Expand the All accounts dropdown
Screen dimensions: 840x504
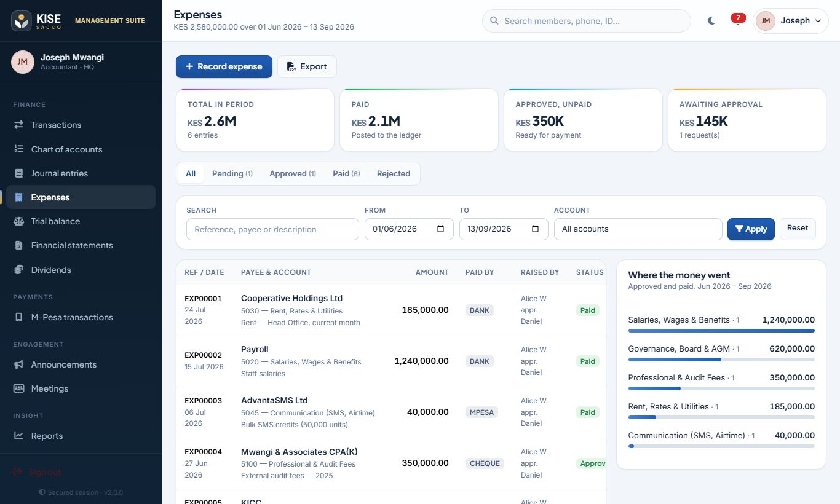point(638,229)
